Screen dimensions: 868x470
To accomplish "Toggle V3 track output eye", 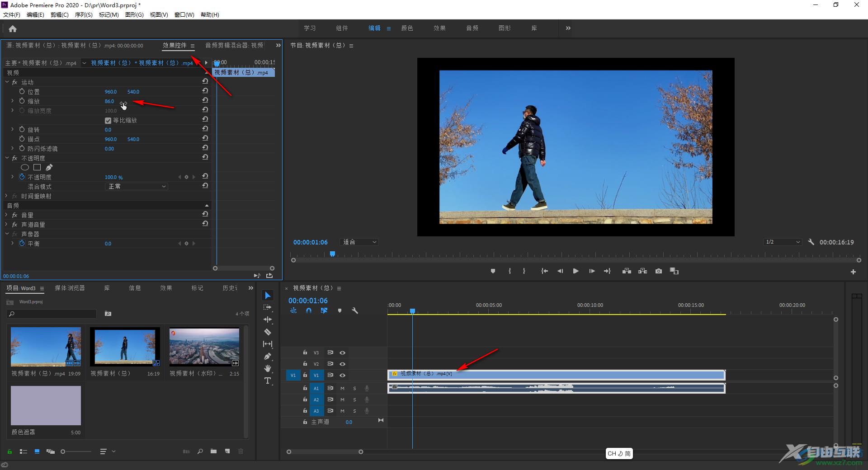I will (342, 352).
